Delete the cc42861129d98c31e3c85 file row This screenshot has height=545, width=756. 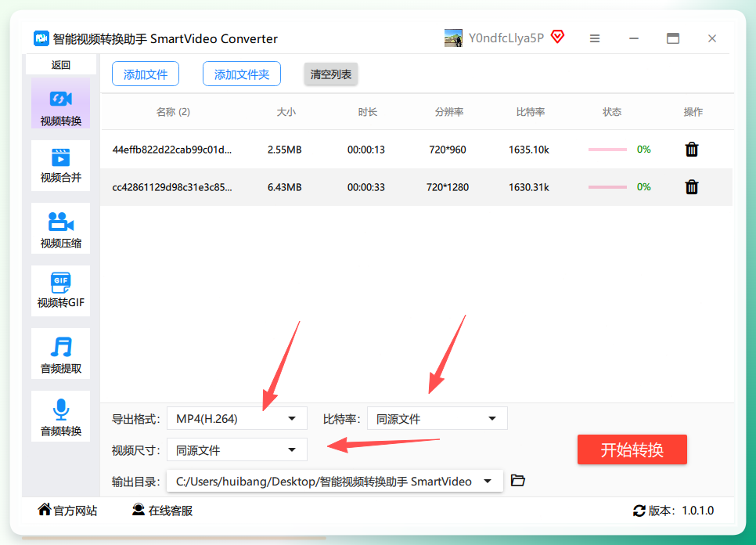tap(691, 186)
